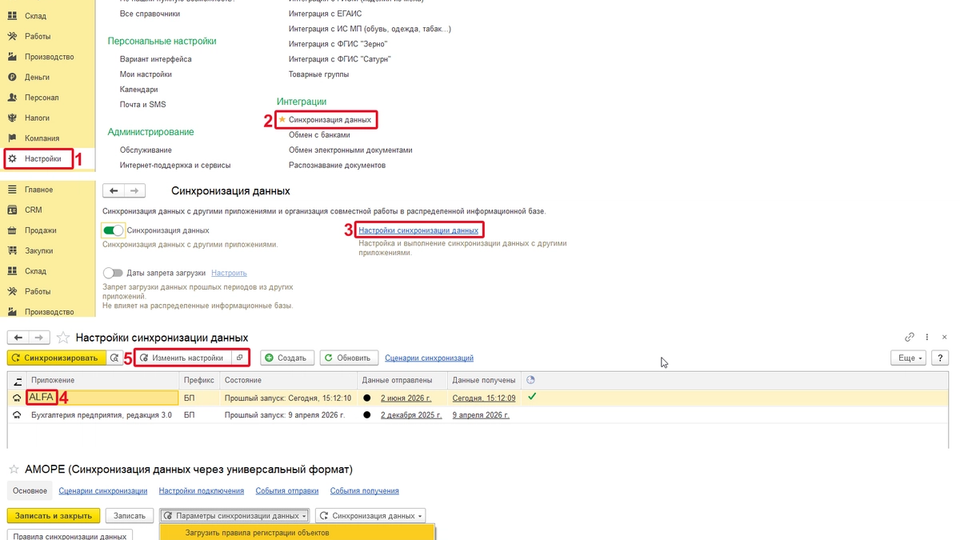Open the Мои настройки link

point(146,74)
